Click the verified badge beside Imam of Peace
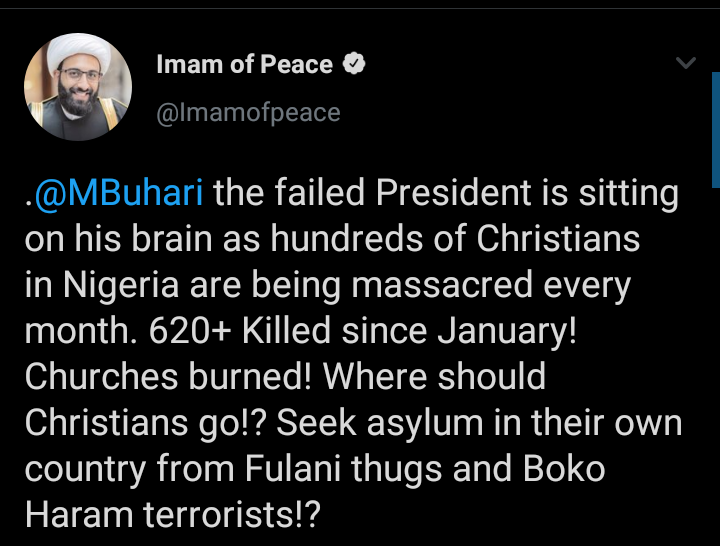Screen dimensions: 720x546 click(x=354, y=65)
